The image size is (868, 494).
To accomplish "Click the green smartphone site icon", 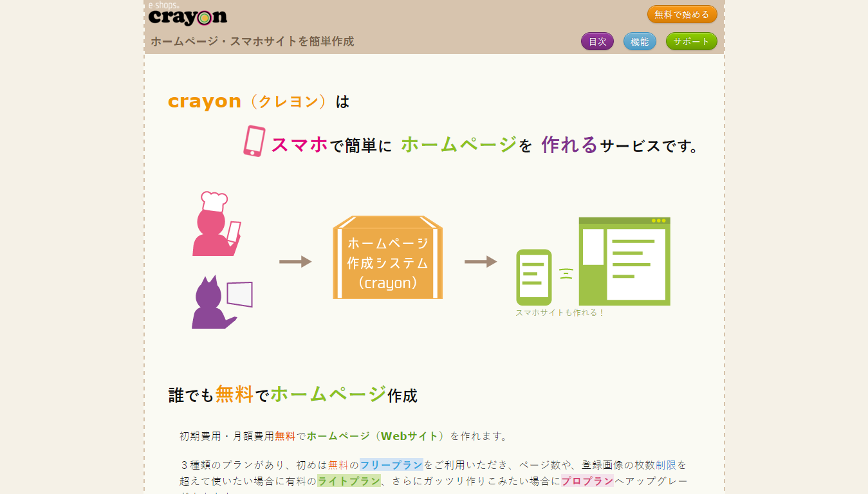I will click(x=533, y=277).
